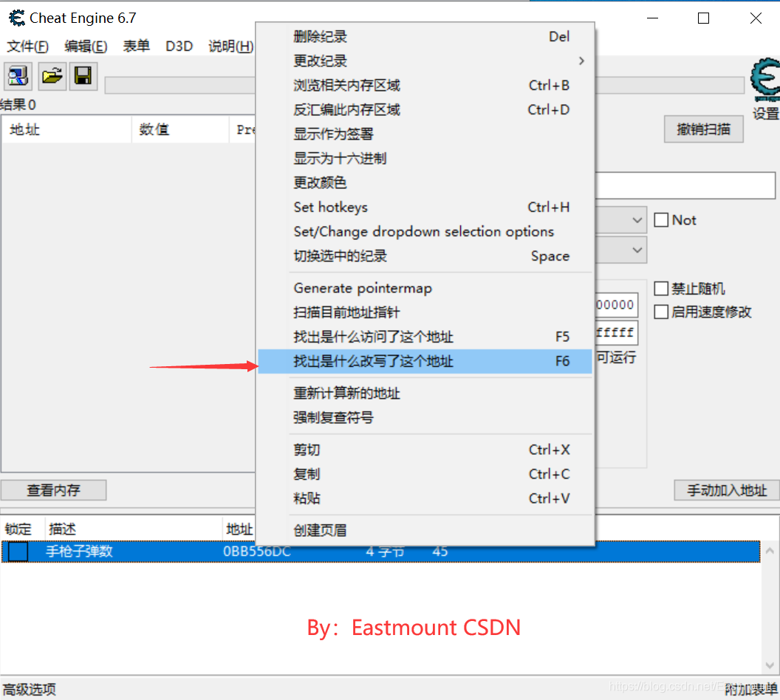This screenshot has height=700, width=780.
Task: Maximize the Cheat Engine window
Action: point(703,18)
